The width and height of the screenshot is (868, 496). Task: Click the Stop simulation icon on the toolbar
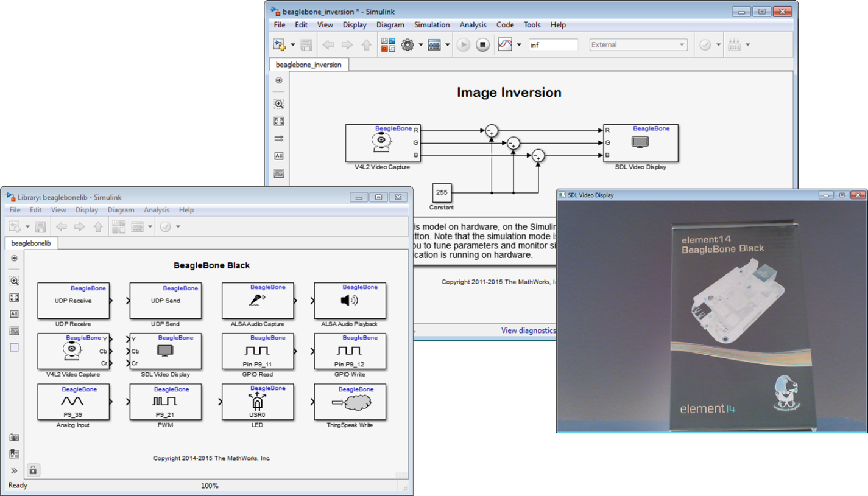482,44
